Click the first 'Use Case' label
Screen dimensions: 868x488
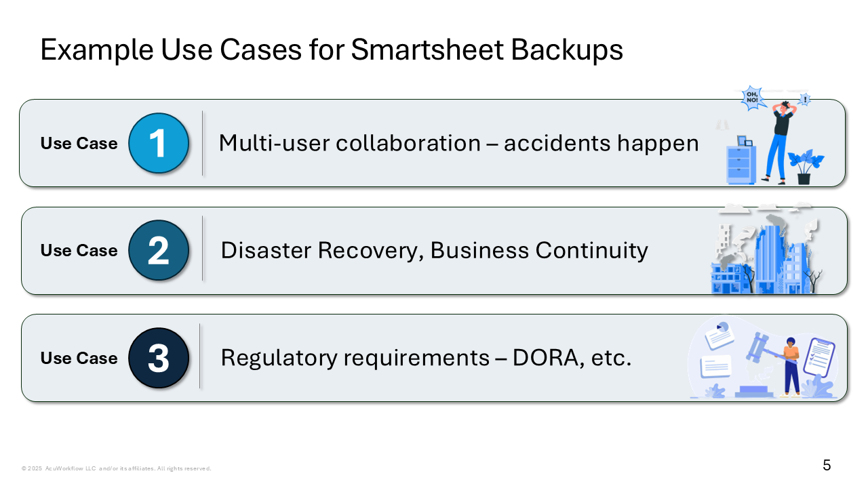pos(79,143)
